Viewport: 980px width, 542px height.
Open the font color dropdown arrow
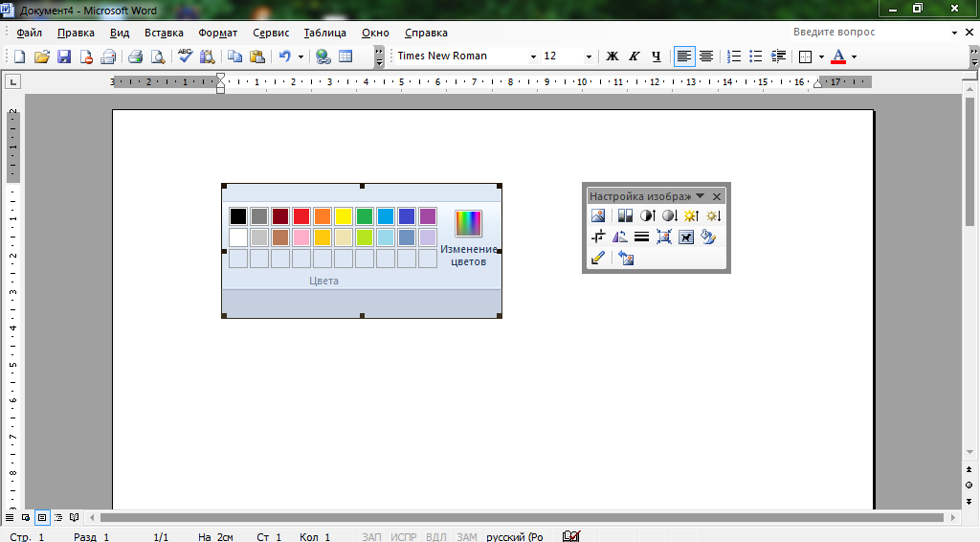(x=854, y=56)
